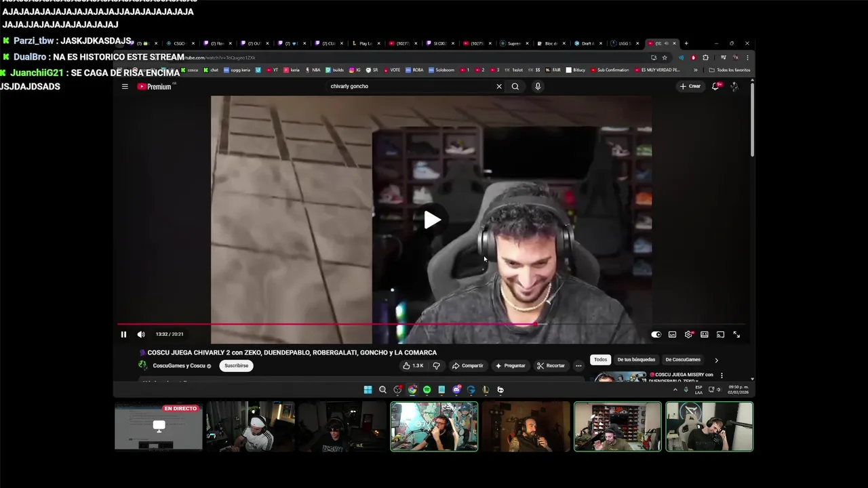Turn on subtitles in the player

tap(672, 334)
